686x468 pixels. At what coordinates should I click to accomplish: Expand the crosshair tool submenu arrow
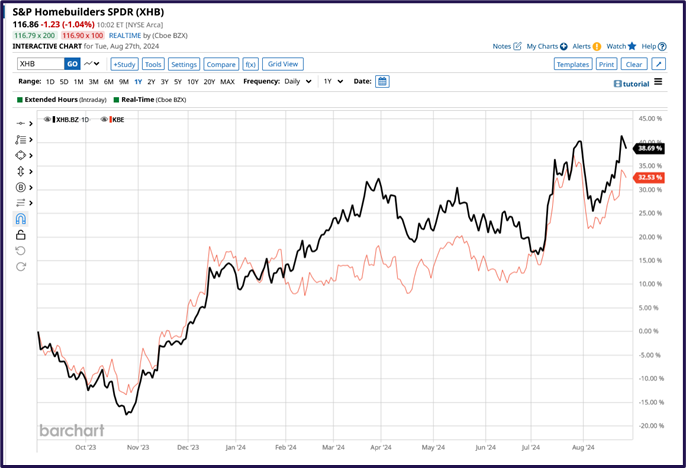coord(31,124)
